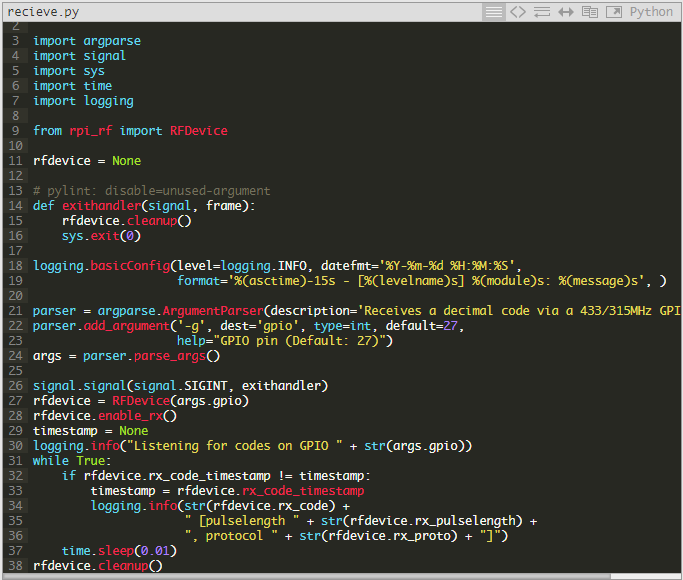The image size is (683, 580).
Task: Click the 'while True:' statement
Action: point(65,461)
